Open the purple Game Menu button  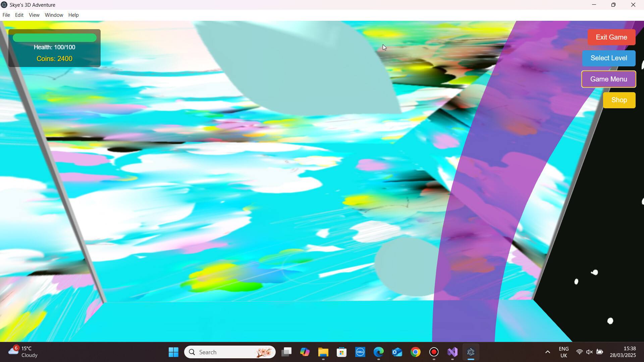tap(608, 79)
